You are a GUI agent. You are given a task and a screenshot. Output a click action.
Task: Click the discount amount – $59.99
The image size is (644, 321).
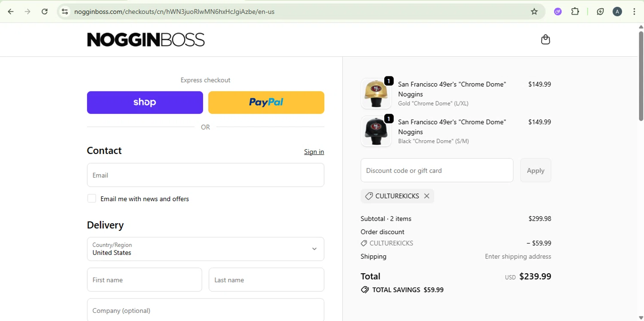pos(539,243)
